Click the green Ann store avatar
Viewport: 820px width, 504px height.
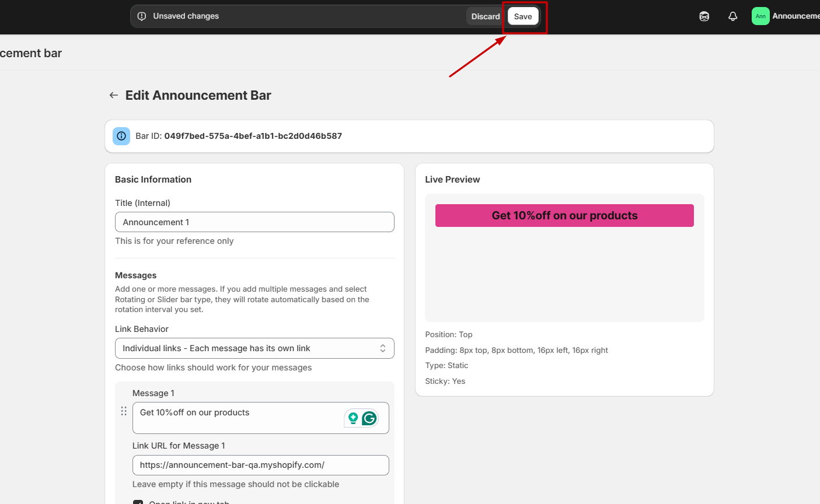coord(760,16)
